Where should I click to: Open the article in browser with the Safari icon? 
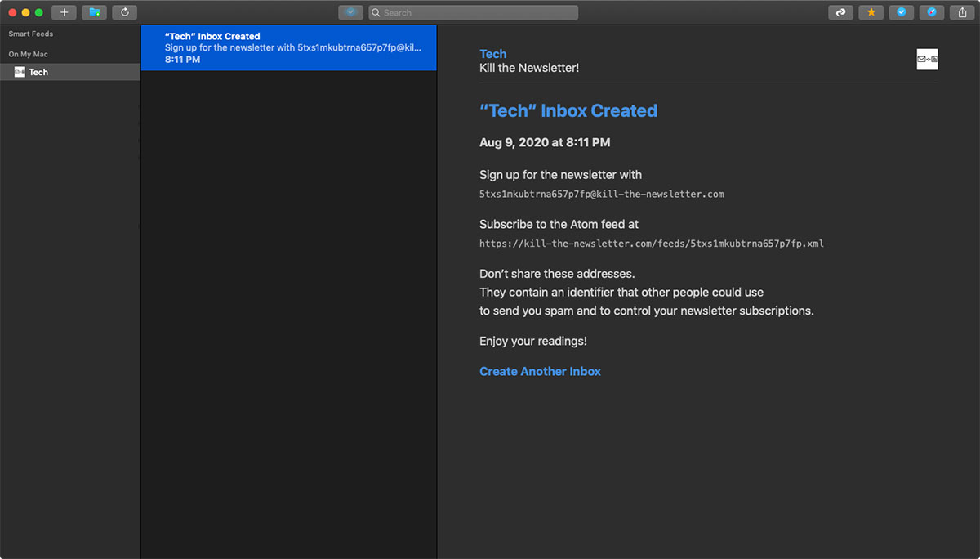(931, 12)
